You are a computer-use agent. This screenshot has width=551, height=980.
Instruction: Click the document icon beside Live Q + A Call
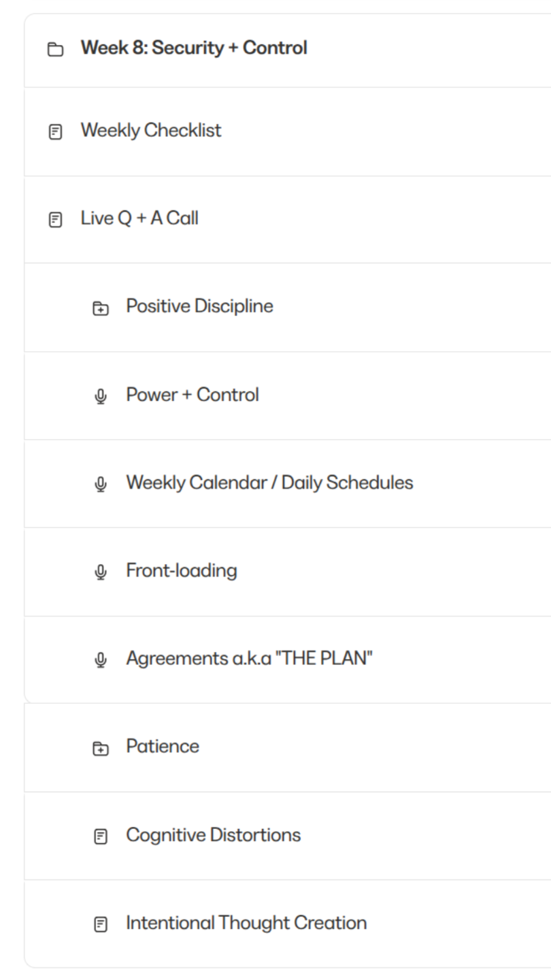pyautogui.click(x=55, y=220)
